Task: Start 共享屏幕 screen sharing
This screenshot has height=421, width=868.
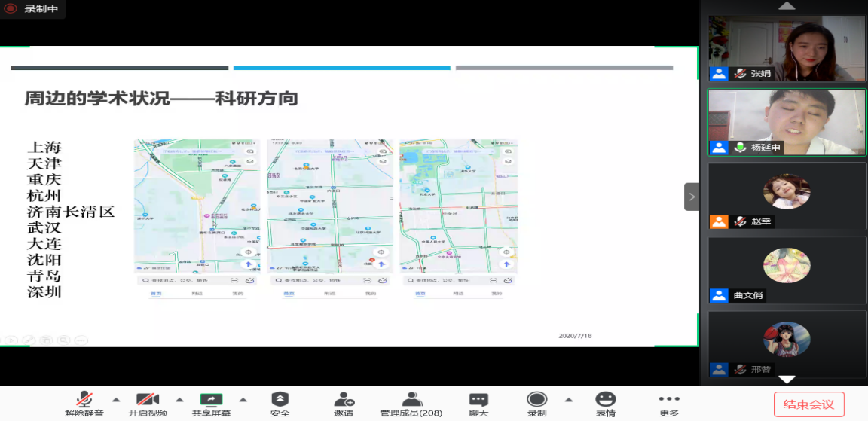Action: pos(211,403)
